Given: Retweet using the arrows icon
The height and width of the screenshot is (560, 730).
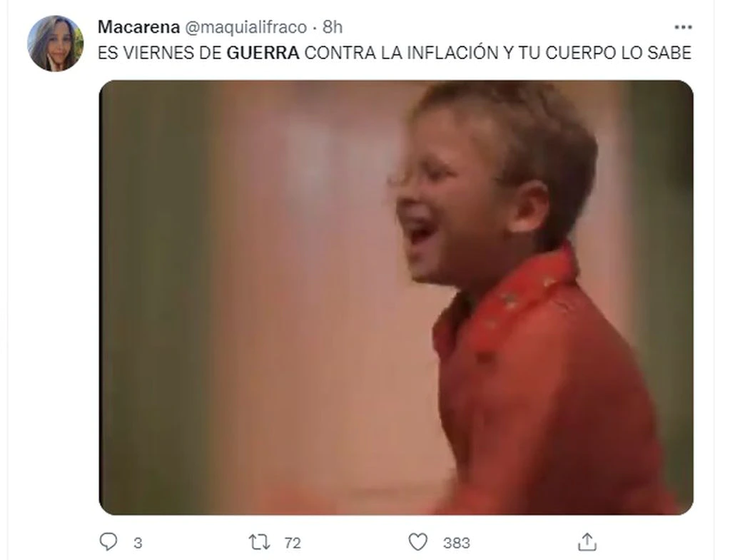Looking at the screenshot, I should (259, 542).
